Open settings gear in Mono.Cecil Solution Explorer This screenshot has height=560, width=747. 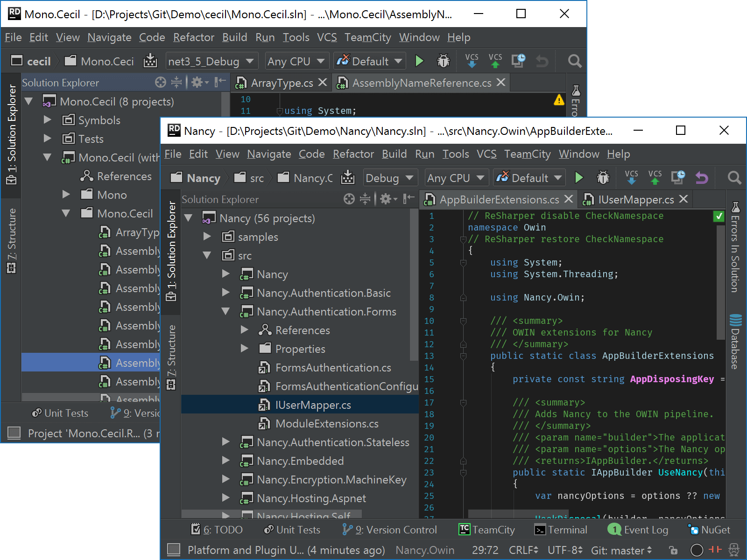[x=199, y=83]
